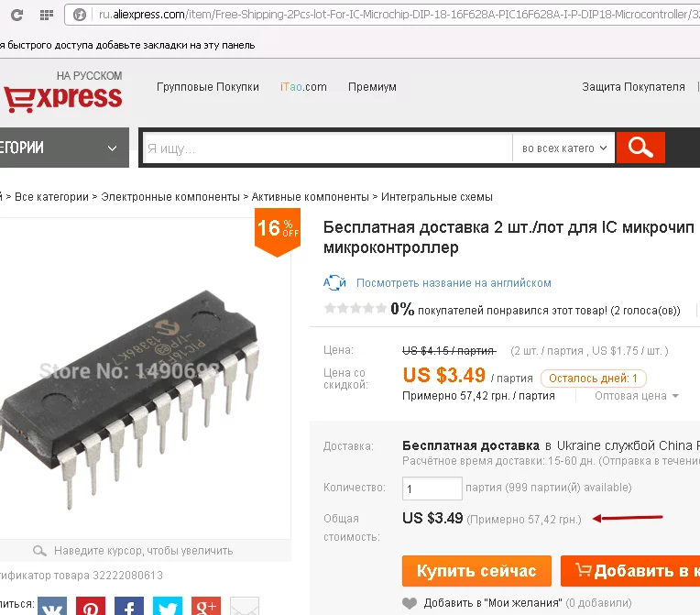This screenshot has height=615, width=700.
Task: Open the search category dropdown
Action: pyautogui.click(x=563, y=148)
